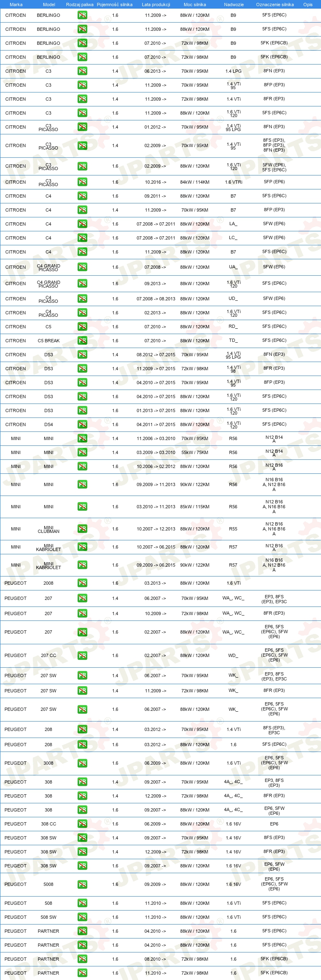Screen dimensions: 321x980
Task: Click fuel icon in Peugeot 5008 row
Action: click(x=82, y=884)
